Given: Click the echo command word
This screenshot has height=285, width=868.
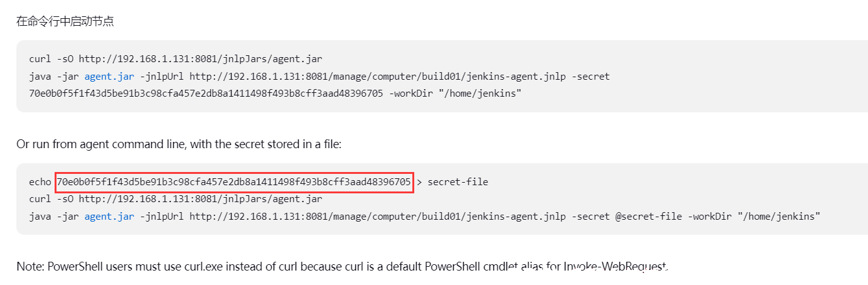Looking at the screenshot, I should 40,182.
